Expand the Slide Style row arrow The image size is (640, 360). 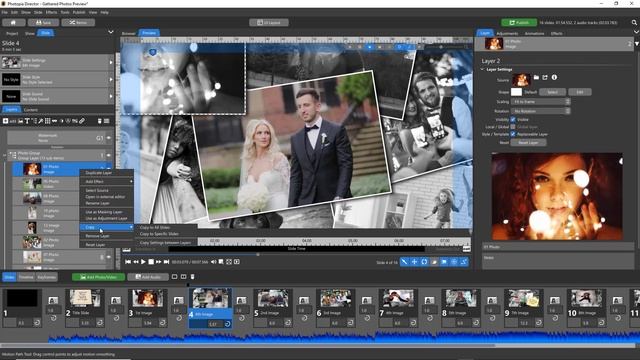click(111, 80)
